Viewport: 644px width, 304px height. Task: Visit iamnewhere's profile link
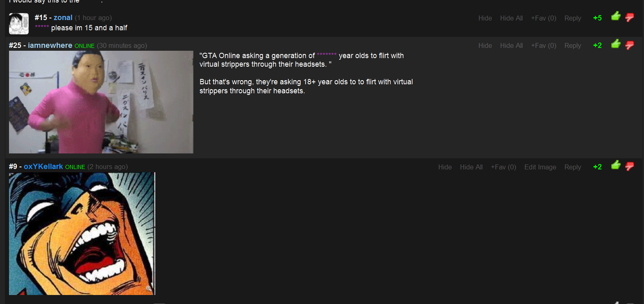pyautogui.click(x=50, y=45)
